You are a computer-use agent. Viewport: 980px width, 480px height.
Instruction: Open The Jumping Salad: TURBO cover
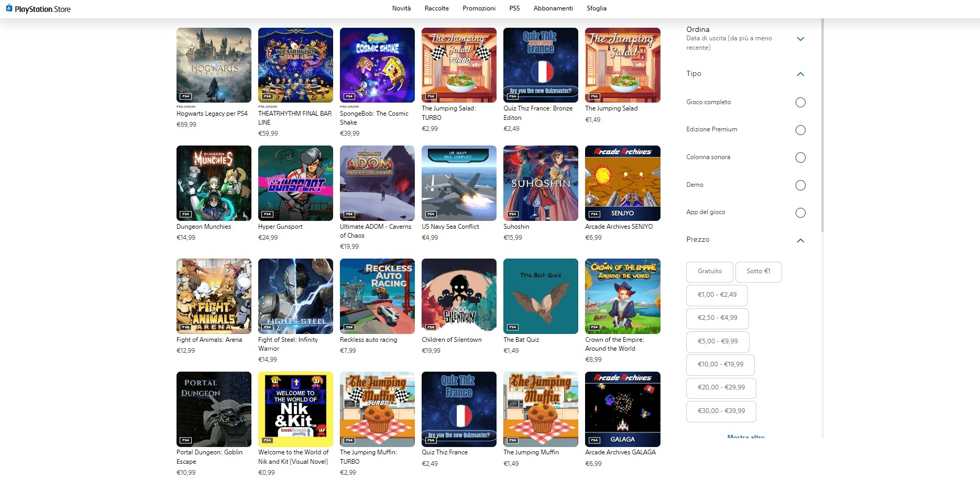[x=459, y=65]
